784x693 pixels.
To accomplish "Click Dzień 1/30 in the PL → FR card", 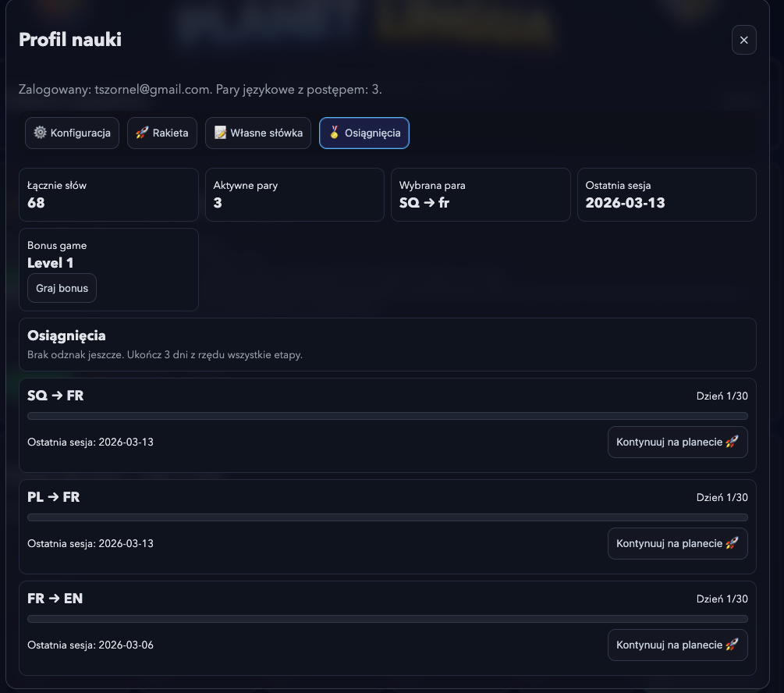I will pyautogui.click(x=722, y=497).
